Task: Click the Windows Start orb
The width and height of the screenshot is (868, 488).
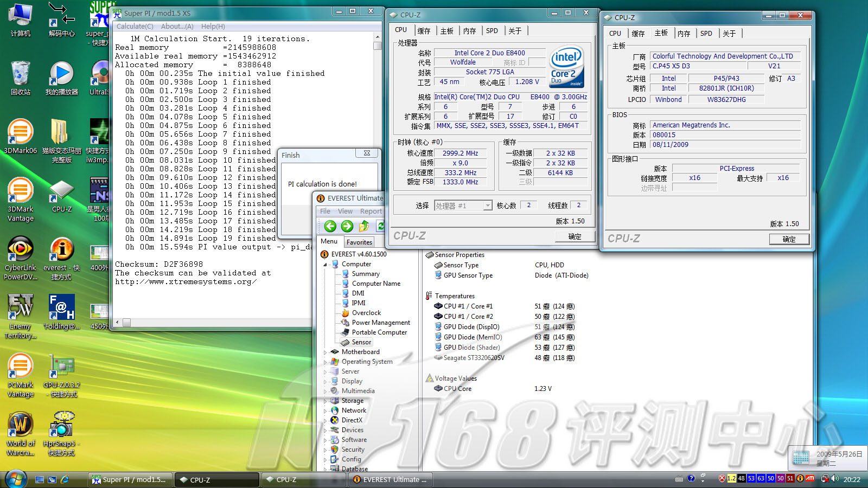Action: [15, 479]
